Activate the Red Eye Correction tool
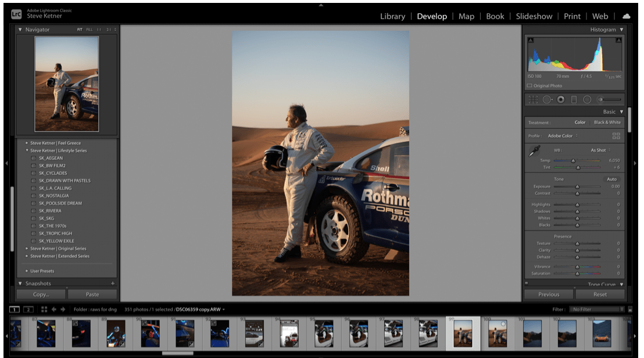The image size is (644, 358). point(561,100)
